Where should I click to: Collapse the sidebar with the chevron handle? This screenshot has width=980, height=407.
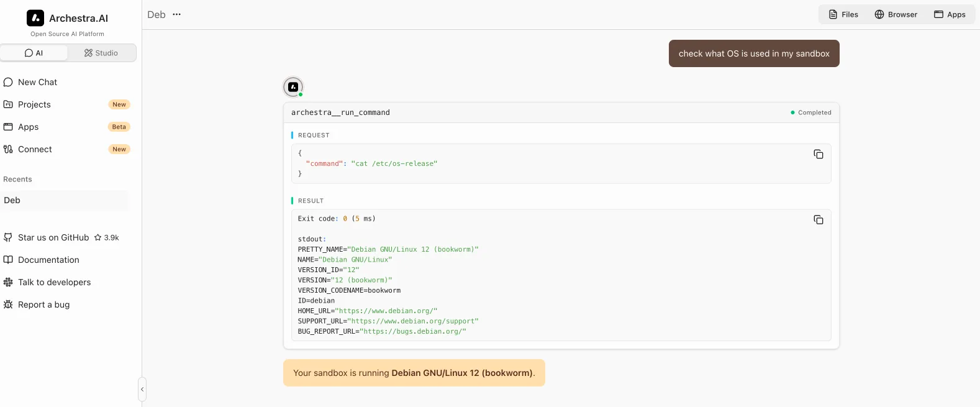[x=142, y=390]
